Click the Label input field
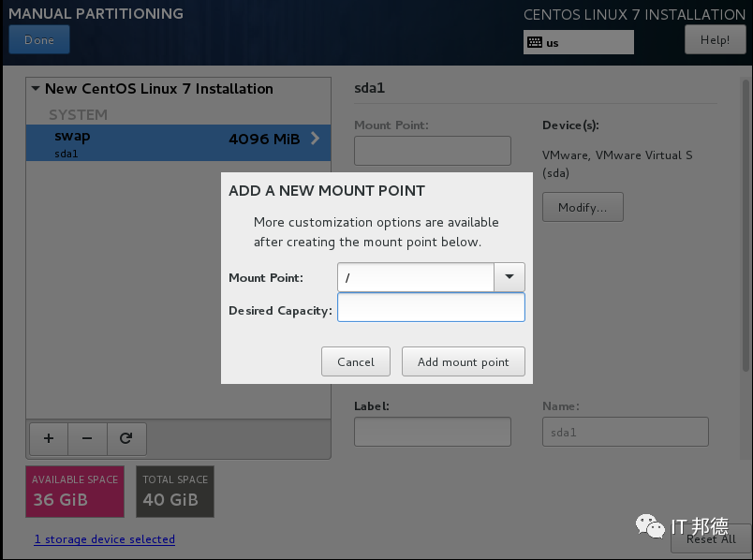Screen dimensions: 753x560 (x=433, y=432)
